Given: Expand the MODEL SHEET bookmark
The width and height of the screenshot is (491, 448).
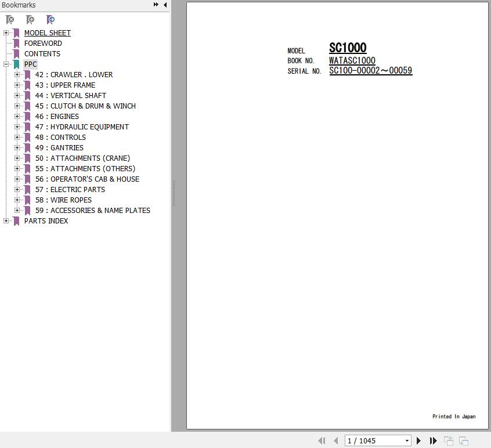Looking at the screenshot, I should [6, 33].
